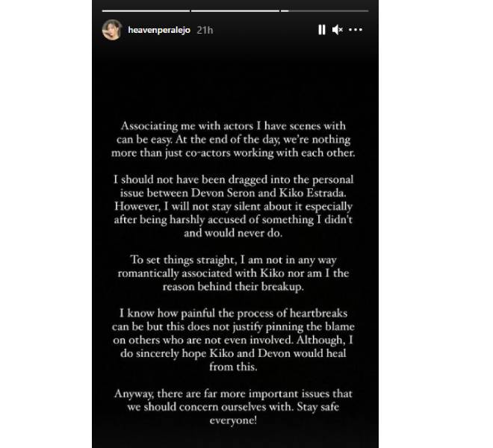Click the name "Devon Seron" in the text
This screenshot has width=493, height=448.
(x=223, y=193)
